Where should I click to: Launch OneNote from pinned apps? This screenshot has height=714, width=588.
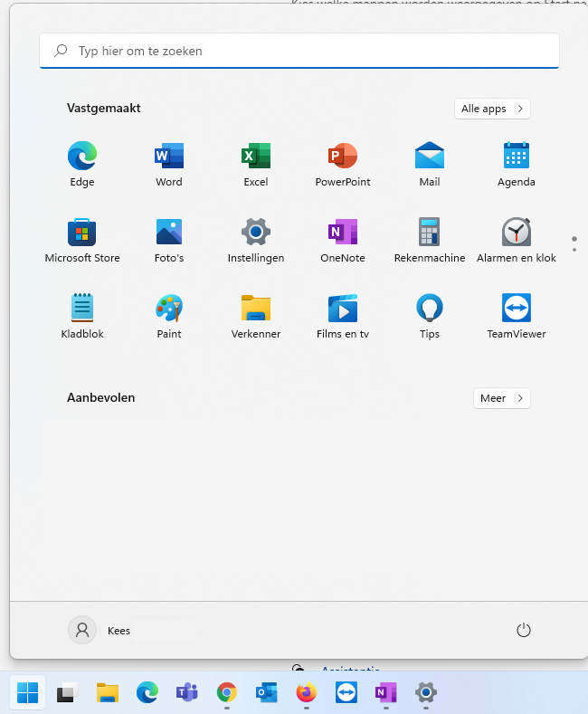pyautogui.click(x=343, y=240)
